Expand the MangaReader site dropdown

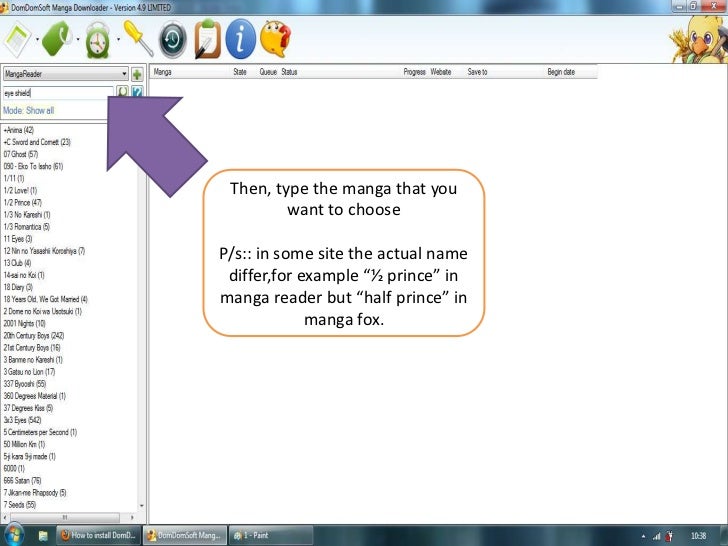(x=124, y=74)
